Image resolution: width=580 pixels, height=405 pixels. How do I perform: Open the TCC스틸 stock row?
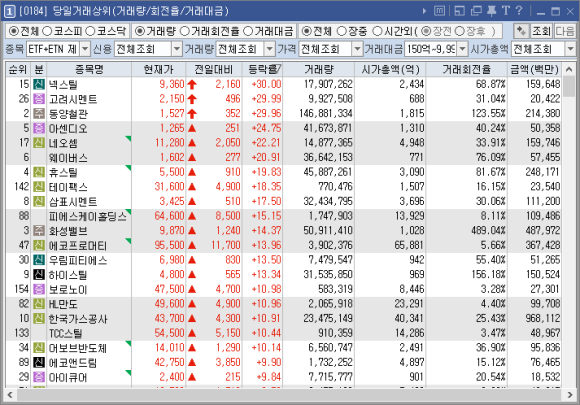(283, 333)
